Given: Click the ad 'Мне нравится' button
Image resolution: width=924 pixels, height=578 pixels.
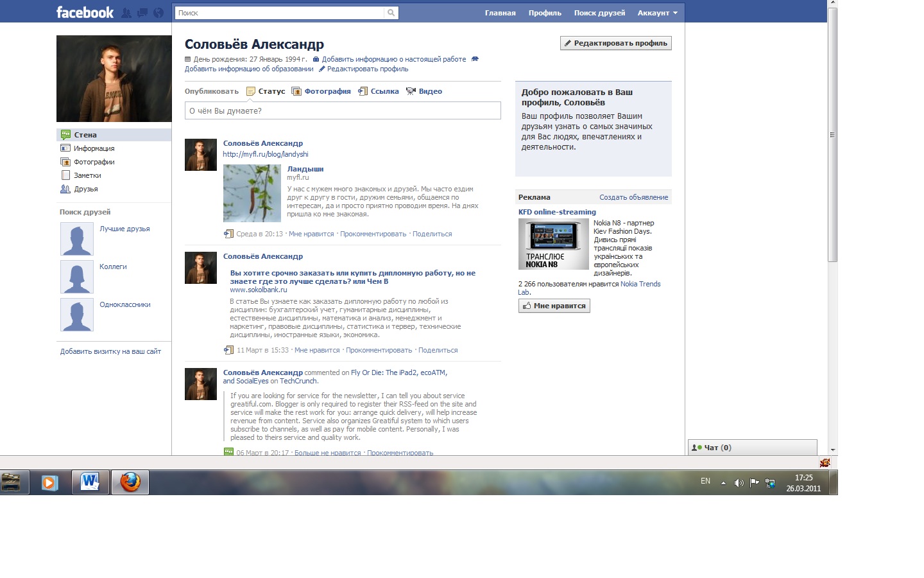Looking at the screenshot, I should tap(554, 306).
